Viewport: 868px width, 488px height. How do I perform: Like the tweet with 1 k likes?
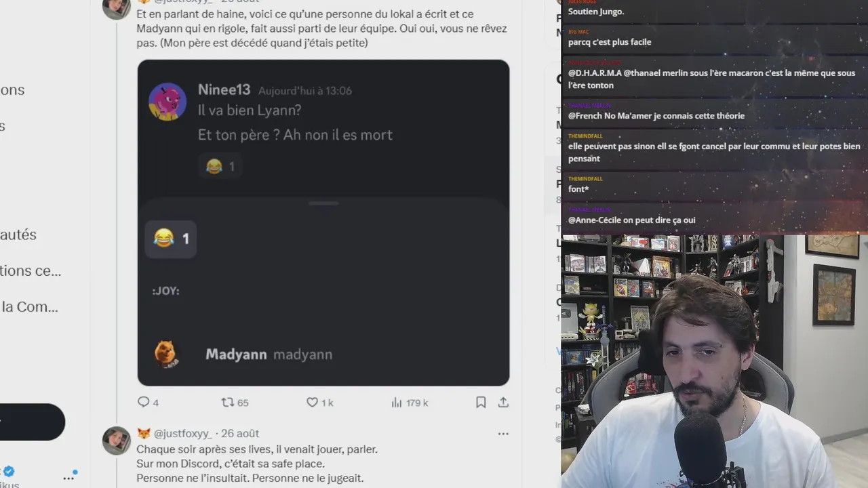(x=319, y=403)
